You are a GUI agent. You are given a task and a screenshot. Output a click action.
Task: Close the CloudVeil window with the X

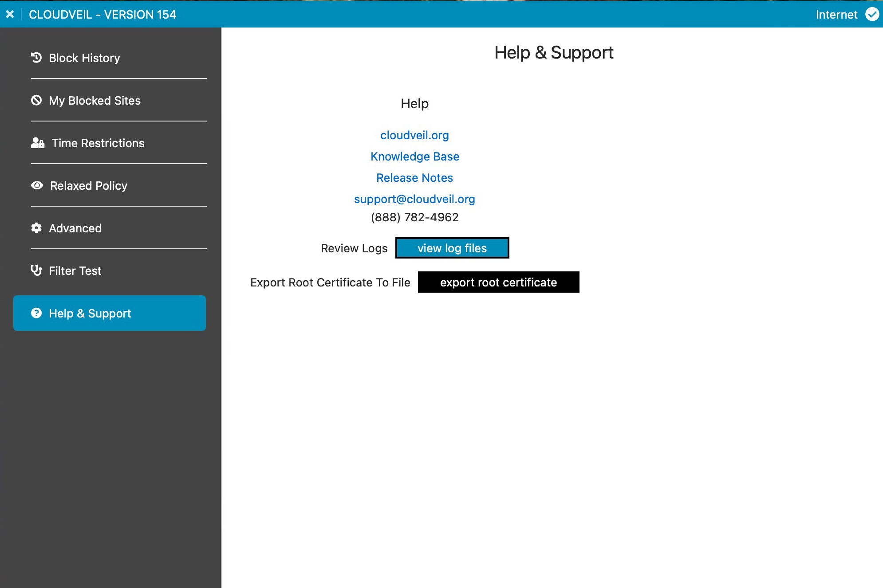10,14
